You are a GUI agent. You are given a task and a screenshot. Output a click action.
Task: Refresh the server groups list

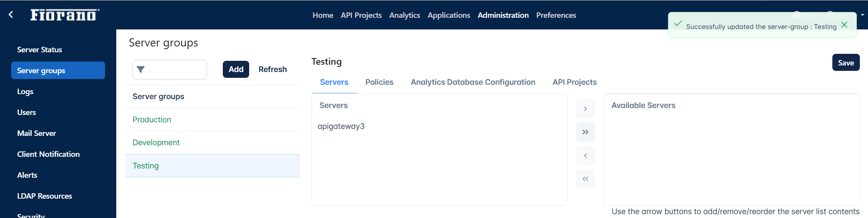pos(273,69)
